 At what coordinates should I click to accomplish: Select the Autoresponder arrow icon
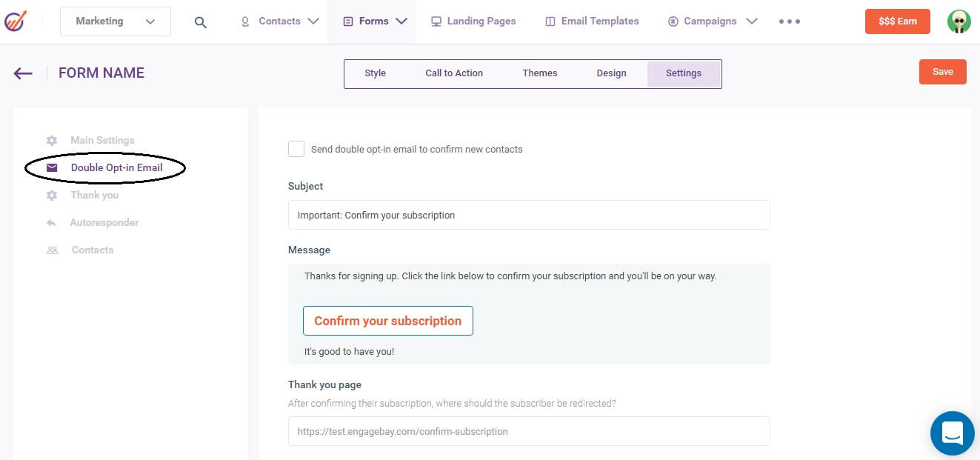[x=51, y=222]
